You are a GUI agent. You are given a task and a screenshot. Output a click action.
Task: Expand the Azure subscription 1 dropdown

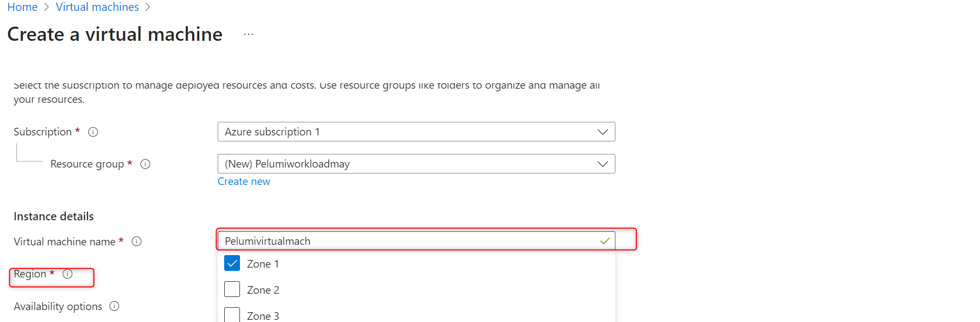[416, 132]
